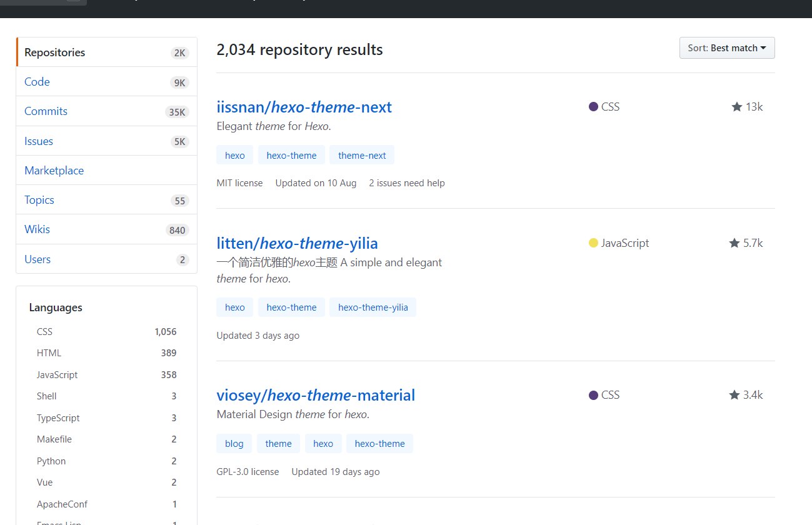Open the Sort: Best match dropdown
812x525 pixels.
click(727, 48)
